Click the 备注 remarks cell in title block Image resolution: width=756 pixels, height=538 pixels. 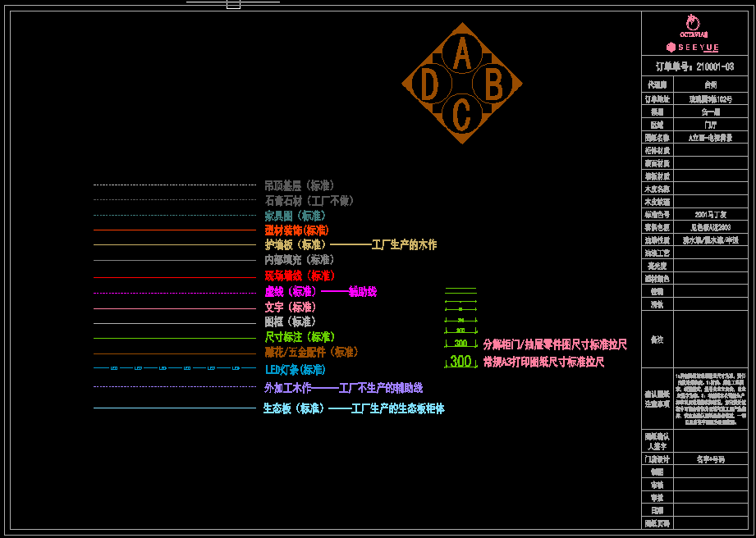point(657,339)
